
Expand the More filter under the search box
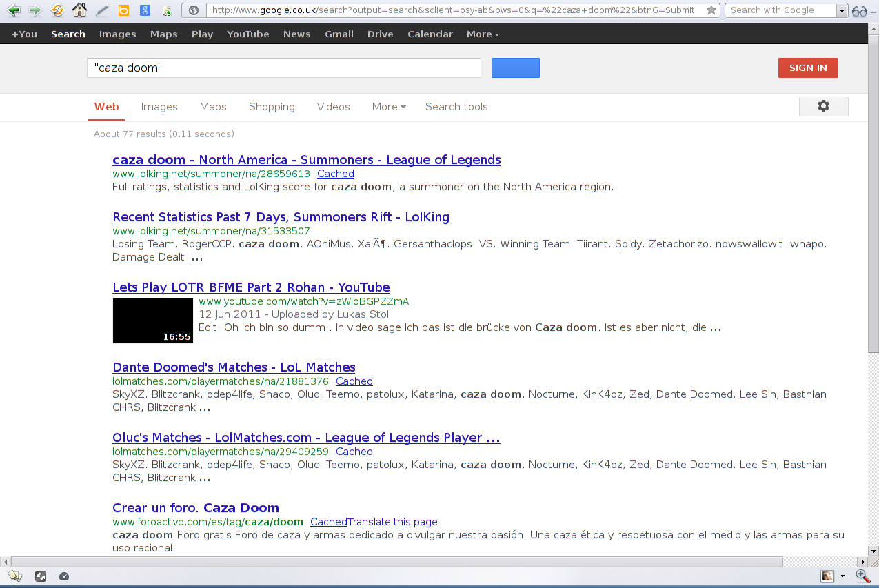(x=388, y=107)
